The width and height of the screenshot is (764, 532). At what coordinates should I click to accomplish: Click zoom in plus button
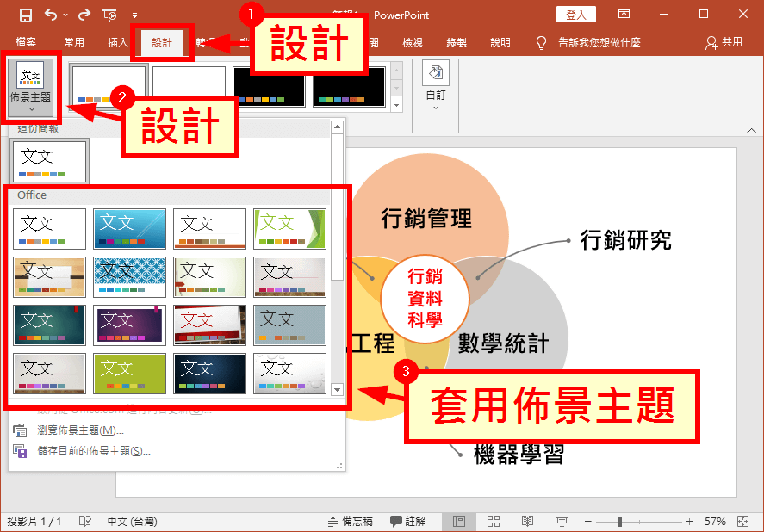pyautogui.click(x=689, y=522)
